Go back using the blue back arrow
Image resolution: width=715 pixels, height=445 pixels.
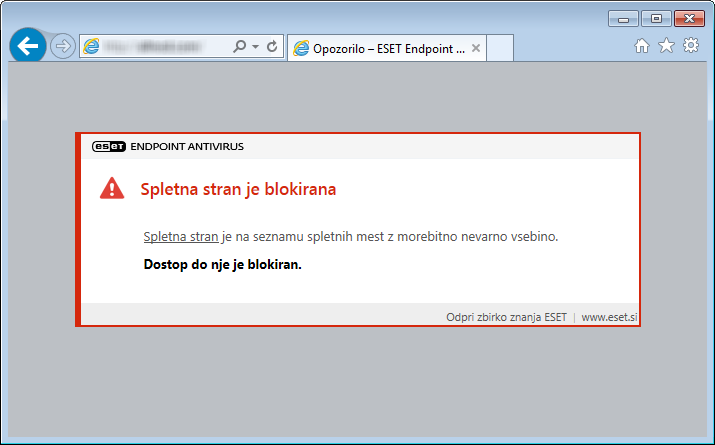28,46
